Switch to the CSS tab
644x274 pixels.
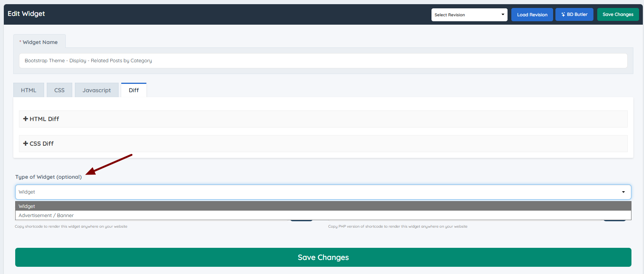tap(59, 90)
